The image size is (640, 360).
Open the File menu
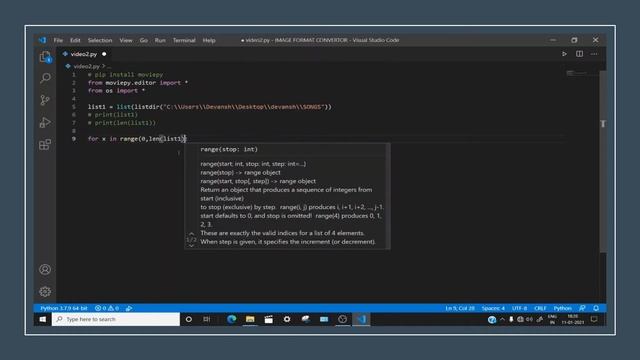(58, 40)
